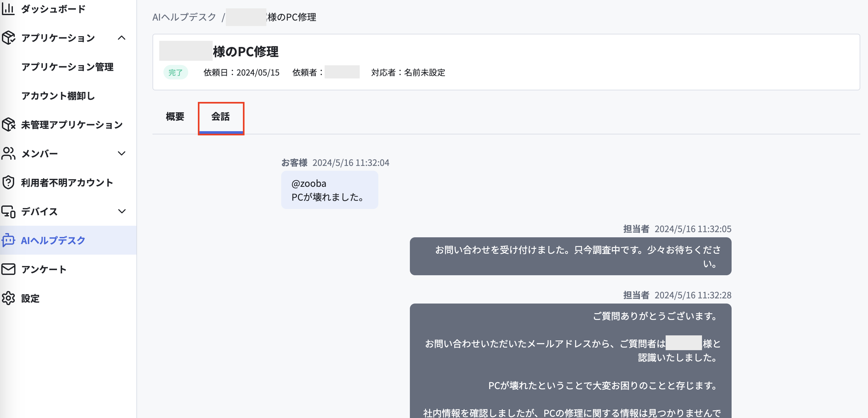Image resolution: width=868 pixels, height=418 pixels.
Task: Click the 依頼日：2024/05/15 text
Action: pyautogui.click(x=241, y=72)
